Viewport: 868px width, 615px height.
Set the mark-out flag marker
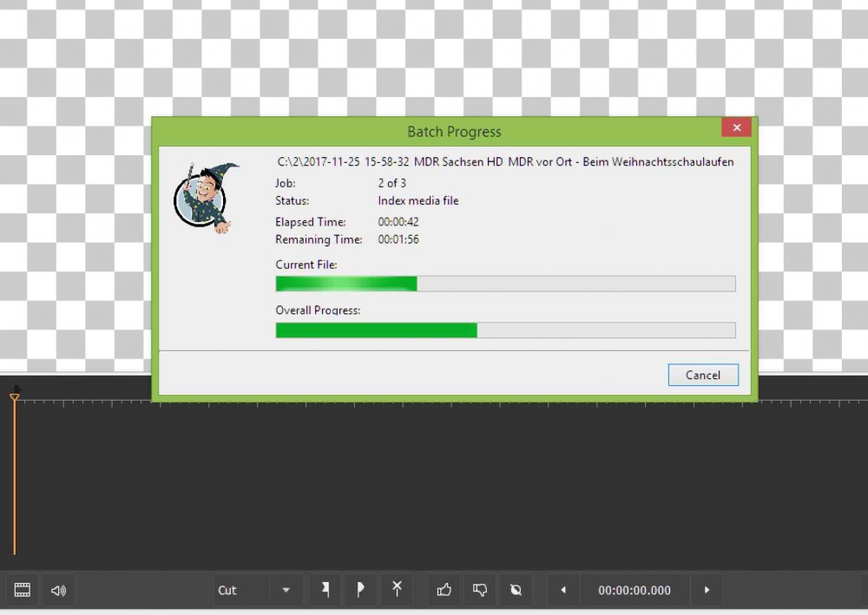click(360, 590)
